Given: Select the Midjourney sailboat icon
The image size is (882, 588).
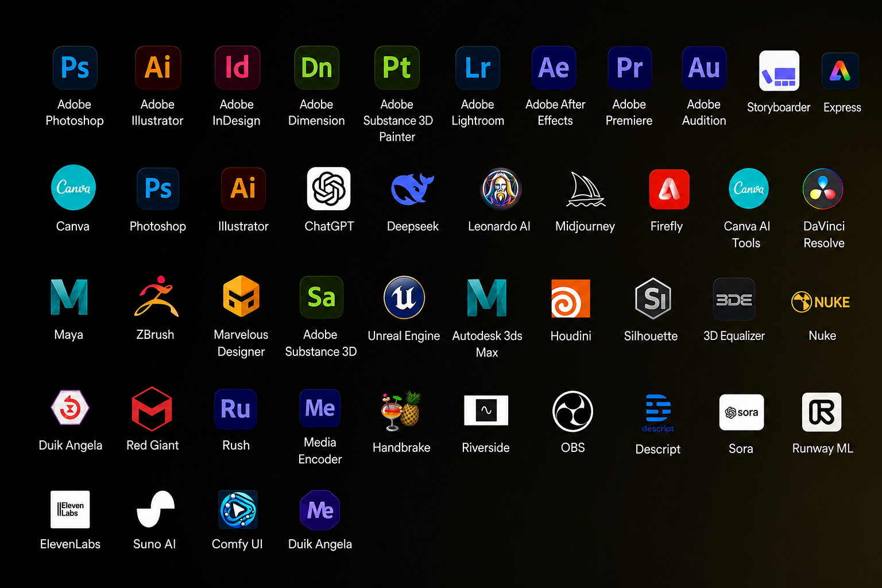Looking at the screenshot, I should [x=585, y=189].
